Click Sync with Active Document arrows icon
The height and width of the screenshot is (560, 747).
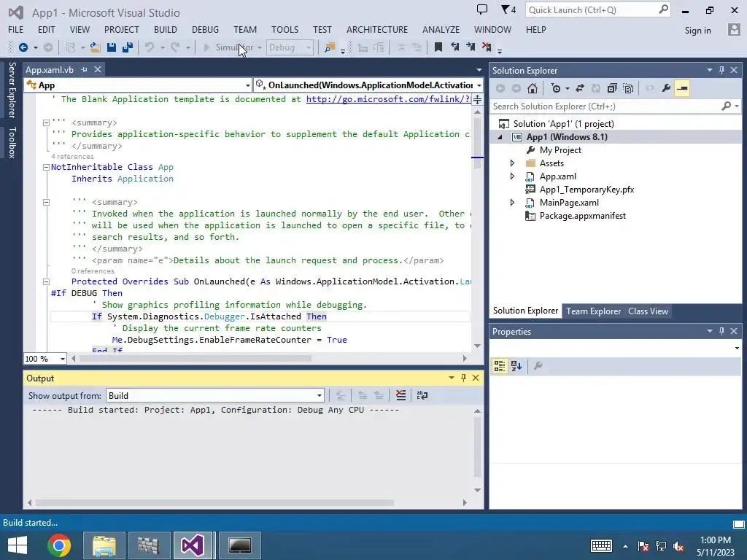click(580, 88)
